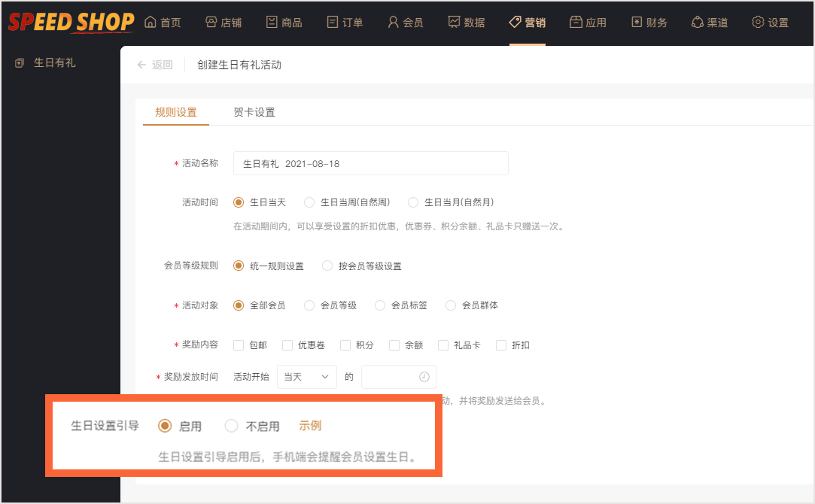
Task: Click the 营销 marketing tag icon
Action: (x=515, y=22)
